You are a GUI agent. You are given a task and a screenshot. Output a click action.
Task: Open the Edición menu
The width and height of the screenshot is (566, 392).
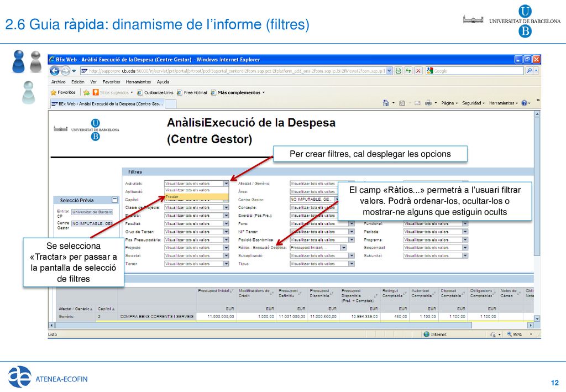coord(77,82)
